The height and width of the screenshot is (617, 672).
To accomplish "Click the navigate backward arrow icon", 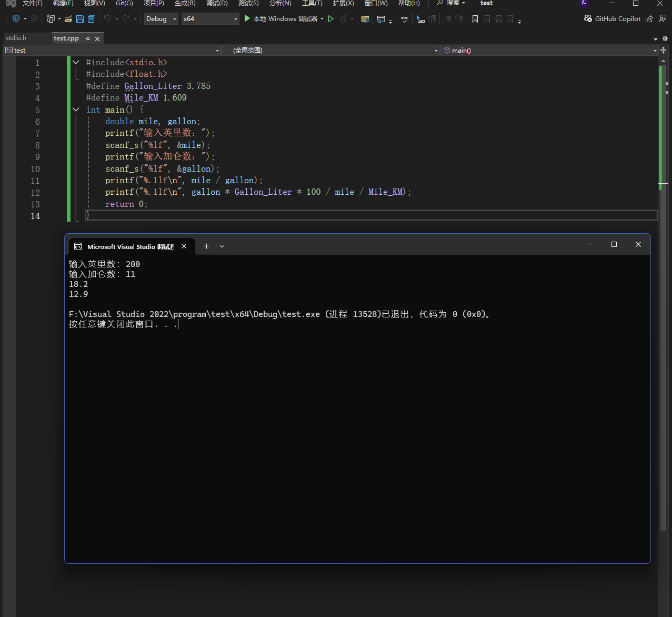I will tap(16, 18).
